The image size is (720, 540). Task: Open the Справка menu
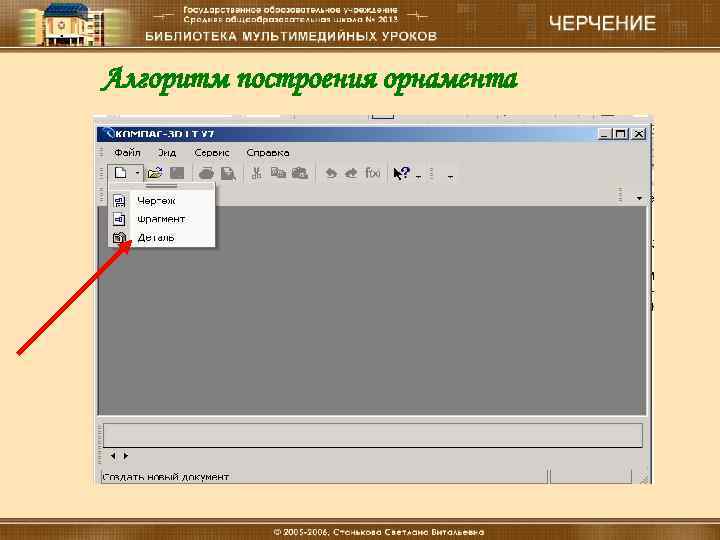click(268, 152)
